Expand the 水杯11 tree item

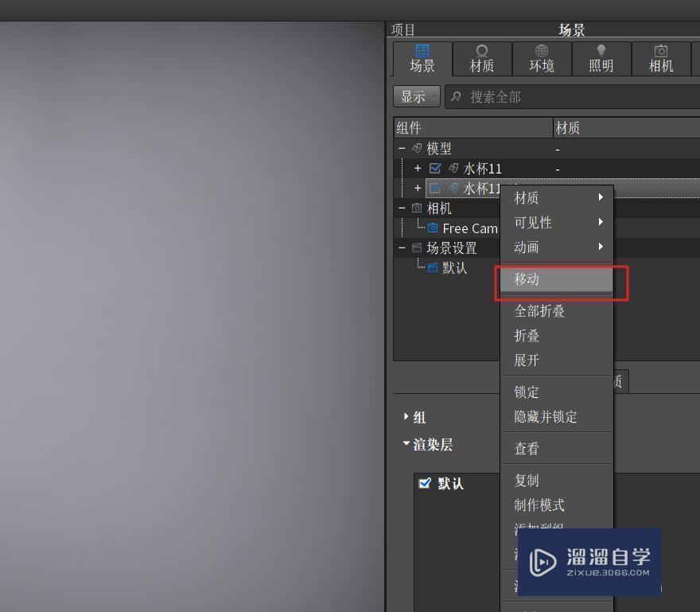click(x=418, y=168)
